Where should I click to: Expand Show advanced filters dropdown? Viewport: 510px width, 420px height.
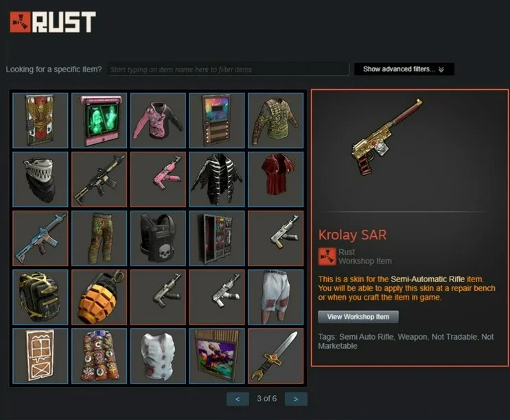click(x=404, y=69)
